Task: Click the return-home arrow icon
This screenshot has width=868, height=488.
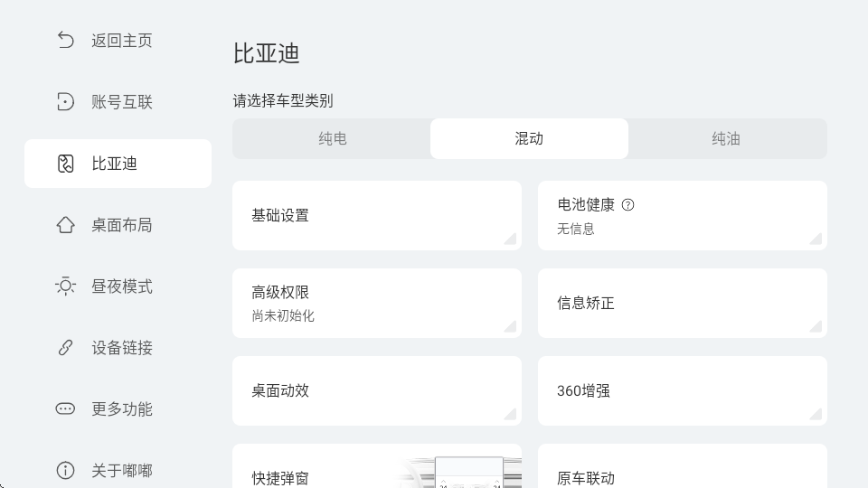Action: click(x=65, y=41)
